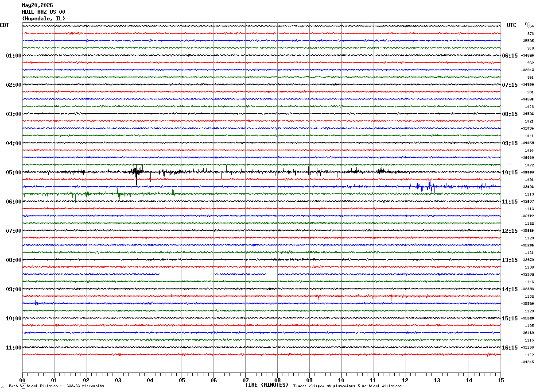Click the UTC column header
The image size is (536, 392).
point(512,25)
